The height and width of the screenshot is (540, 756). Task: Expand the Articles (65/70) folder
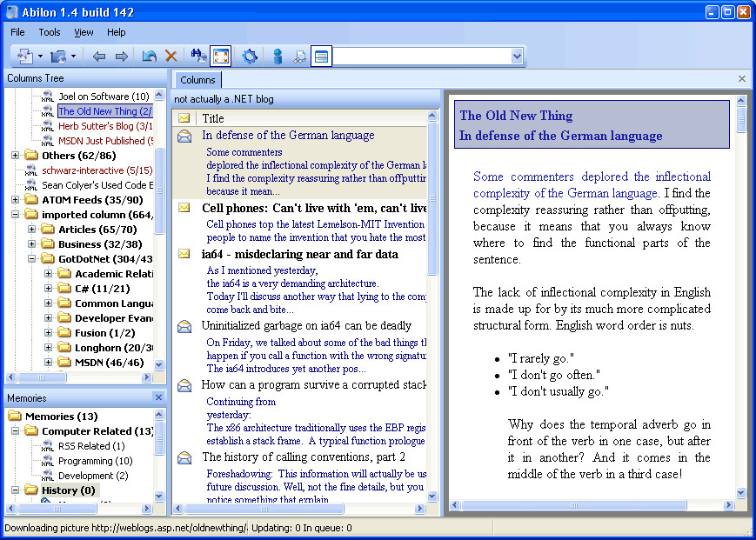pos(32,230)
